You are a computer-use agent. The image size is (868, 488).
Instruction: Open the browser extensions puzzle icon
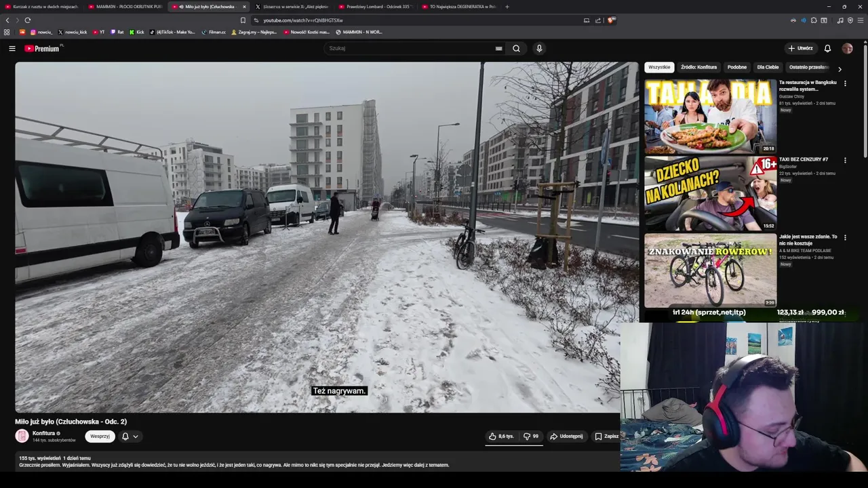point(814,20)
